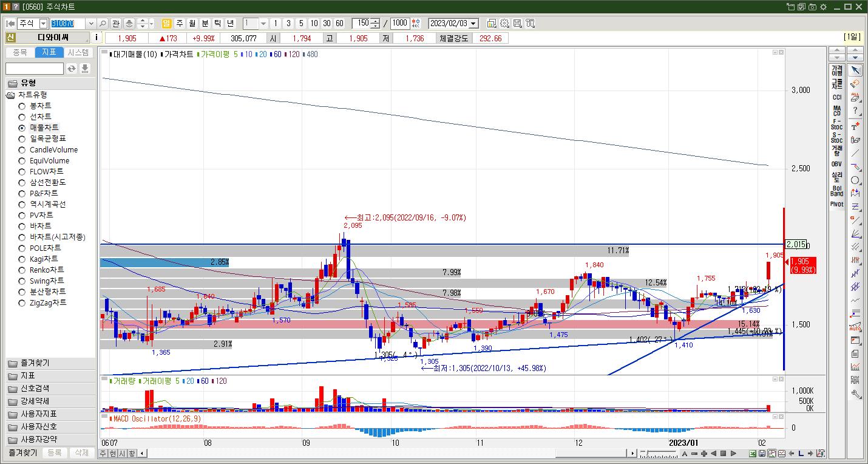Viewport: 868px width, 464px height.
Task: Choose the erase-all drawings tool
Action: (x=855, y=97)
